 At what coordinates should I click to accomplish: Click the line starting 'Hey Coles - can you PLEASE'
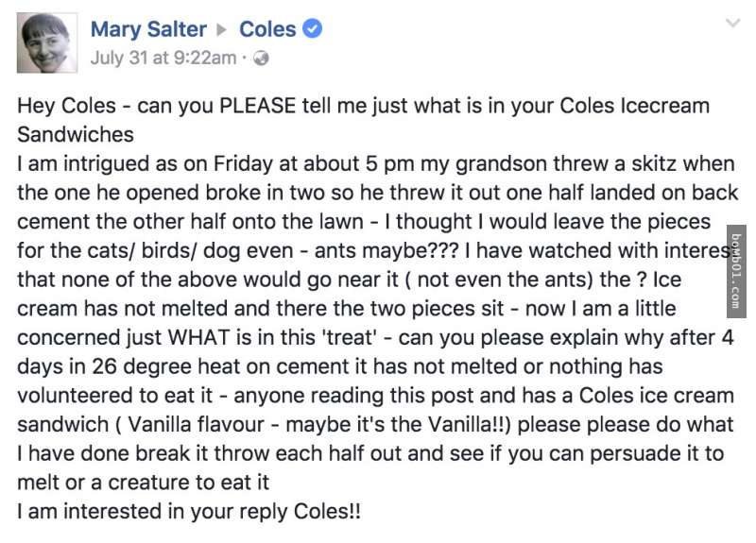pos(364,106)
